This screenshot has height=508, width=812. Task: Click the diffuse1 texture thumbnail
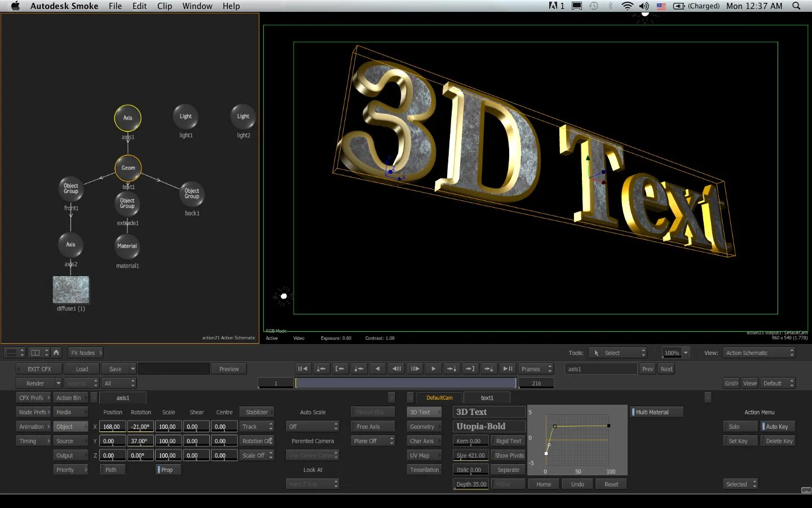pyautogui.click(x=71, y=290)
